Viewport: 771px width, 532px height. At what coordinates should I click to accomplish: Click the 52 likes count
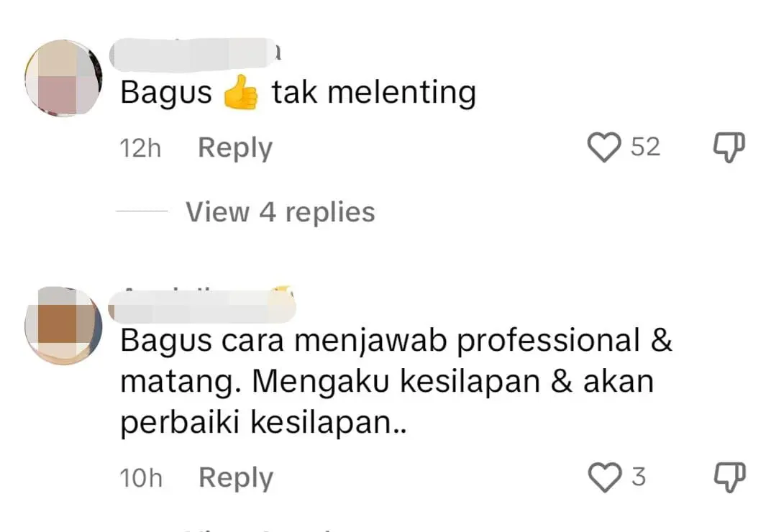coord(645,147)
